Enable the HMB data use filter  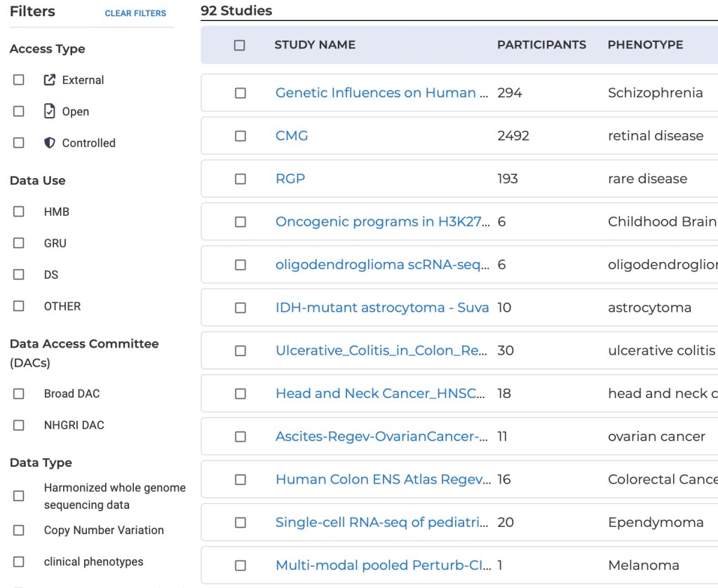coord(19,212)
